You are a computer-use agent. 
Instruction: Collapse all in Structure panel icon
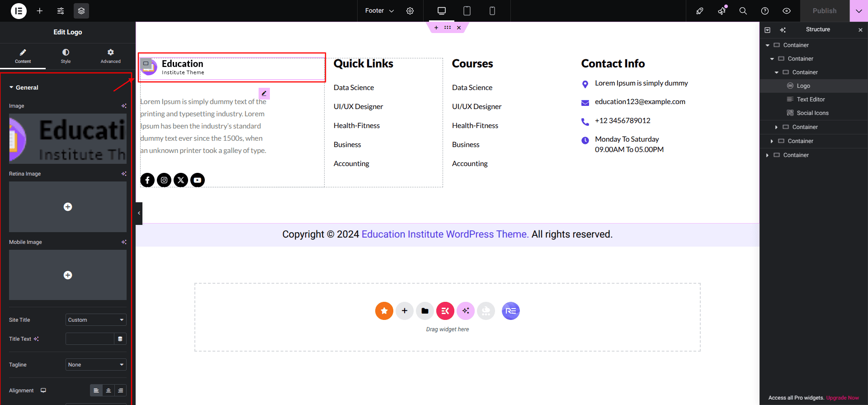767,30
